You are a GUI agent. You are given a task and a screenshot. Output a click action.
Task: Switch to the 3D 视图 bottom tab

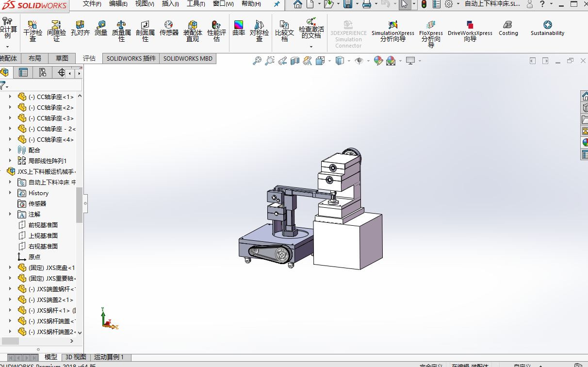[76, 357]
